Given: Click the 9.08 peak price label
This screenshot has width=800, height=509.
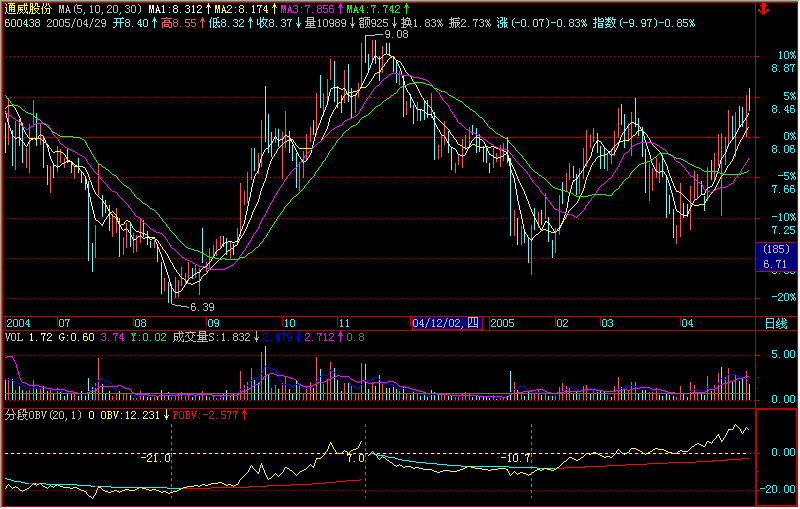Looking at the screenshot, I should [396, 35].
